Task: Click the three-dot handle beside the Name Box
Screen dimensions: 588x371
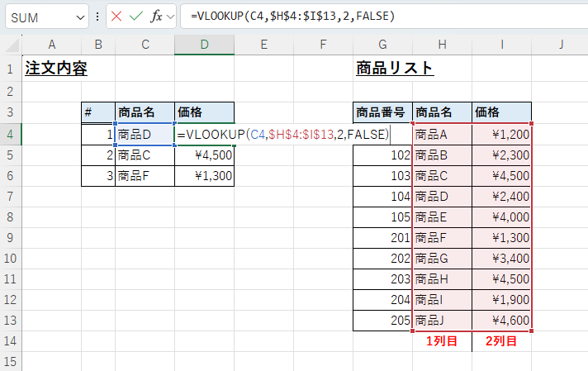Action: (x=99, y=17)
